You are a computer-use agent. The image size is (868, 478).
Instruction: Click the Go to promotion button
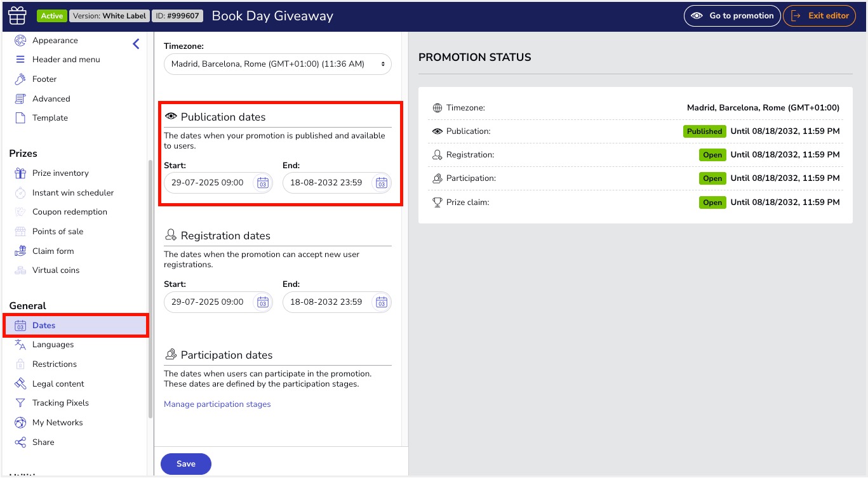[732, 16]
